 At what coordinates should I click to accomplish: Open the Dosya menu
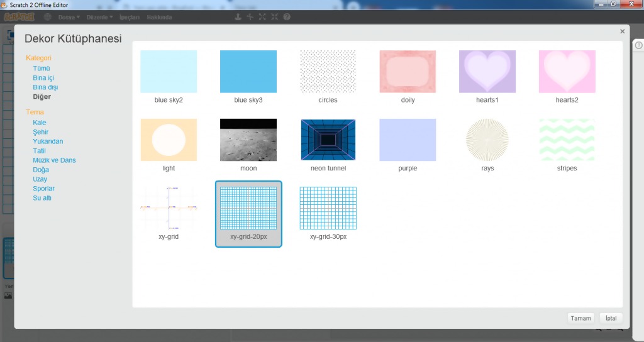tap(69, 17)
